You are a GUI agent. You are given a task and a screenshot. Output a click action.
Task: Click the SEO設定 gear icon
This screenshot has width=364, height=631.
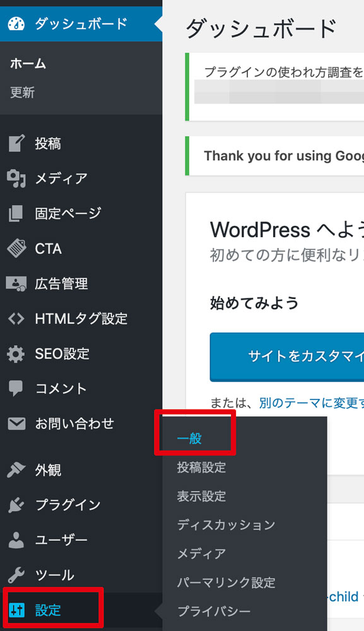pos(16,354)
